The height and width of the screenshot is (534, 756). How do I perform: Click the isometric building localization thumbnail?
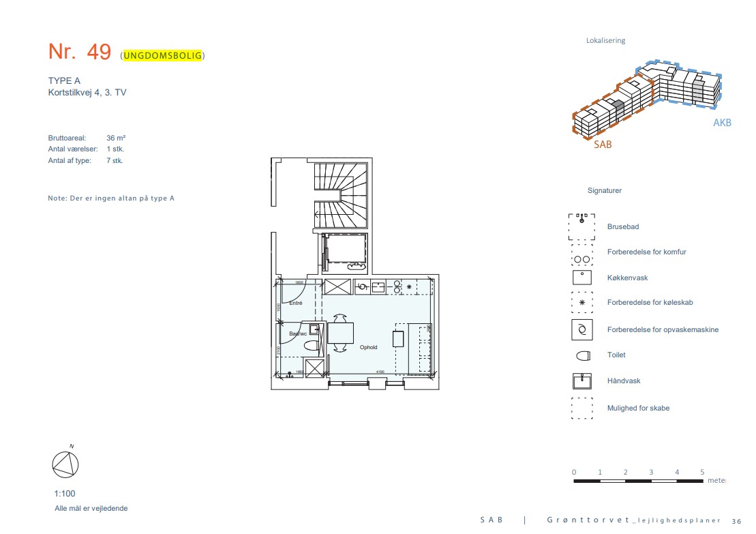tap(644, 99)
